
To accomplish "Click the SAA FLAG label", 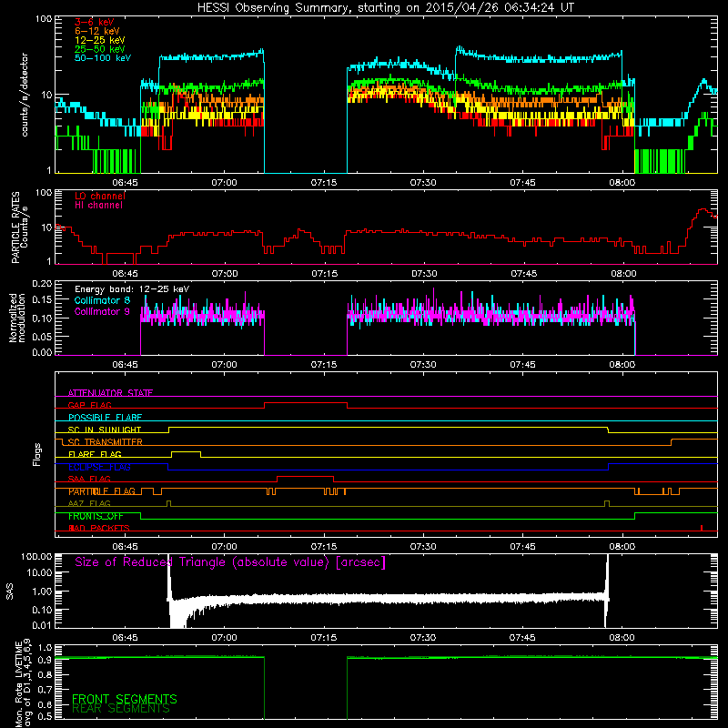I will pyautogui.click(x=89, y=479).
